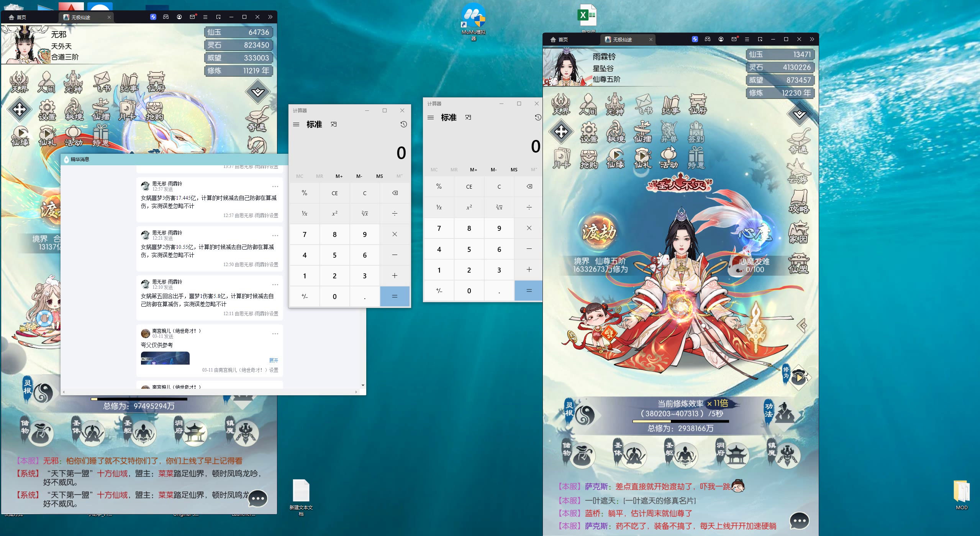
Task: Open 仙府 icon in right game window
Action: coord(698,104)
